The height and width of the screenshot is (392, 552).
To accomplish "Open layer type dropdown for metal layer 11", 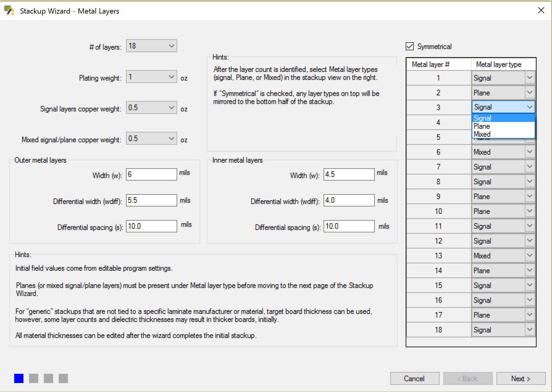I will [529, 226].
